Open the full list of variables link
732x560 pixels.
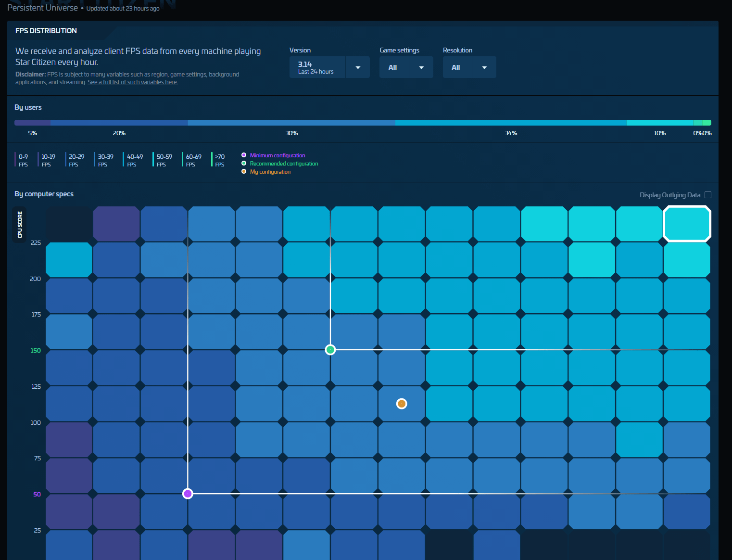click(x=133, y=82)
